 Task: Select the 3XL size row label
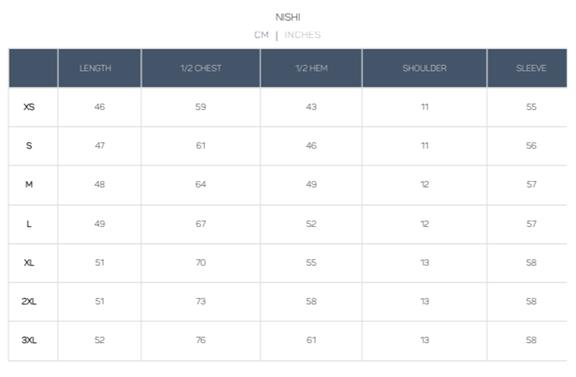point(29,340)
